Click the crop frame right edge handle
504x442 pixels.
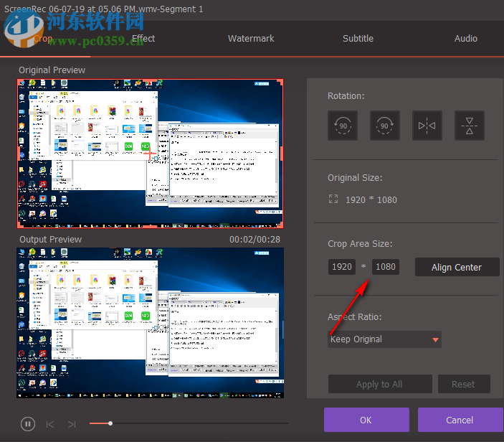282,154
